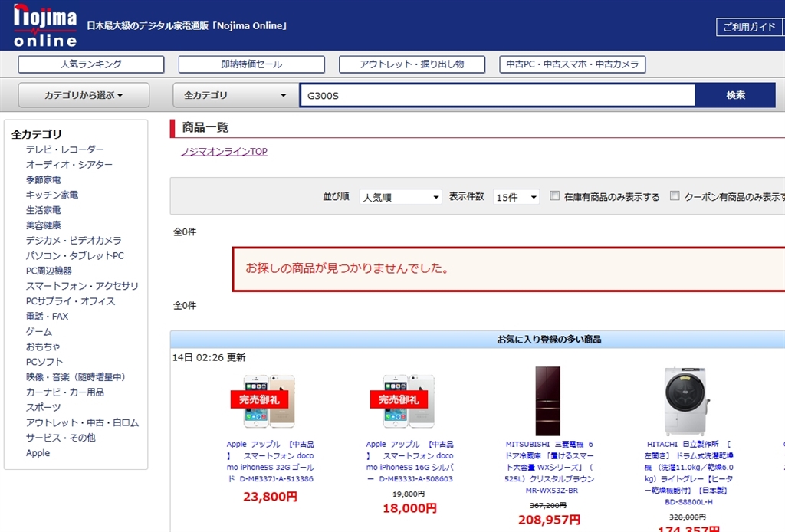Open アウトレット・掘り出し物 tab
This screenshot has width=785, height=532.
pyautogui.click(x=412, y=64)
